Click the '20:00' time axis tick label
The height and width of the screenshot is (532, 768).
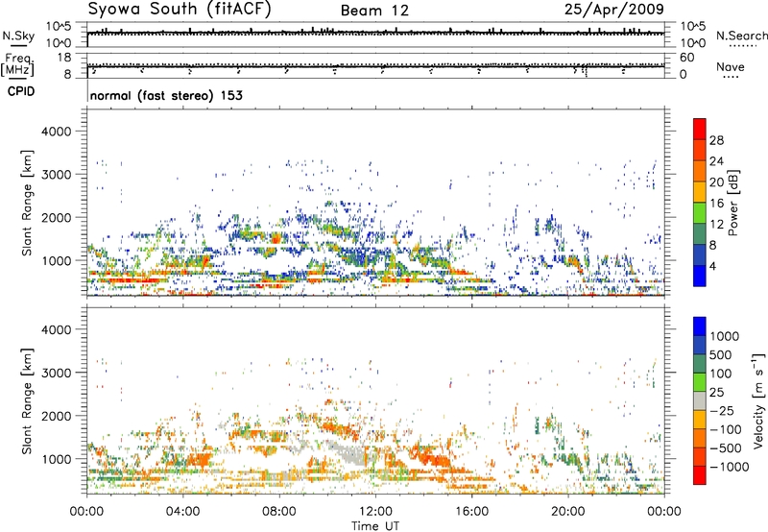[568, 512]
